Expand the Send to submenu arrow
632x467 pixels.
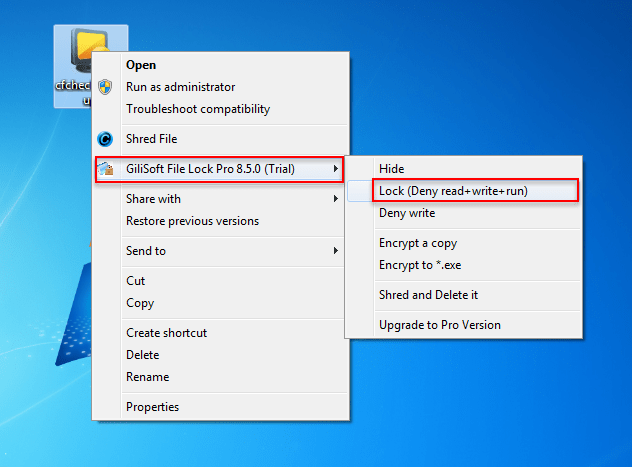tap(335, 251)
